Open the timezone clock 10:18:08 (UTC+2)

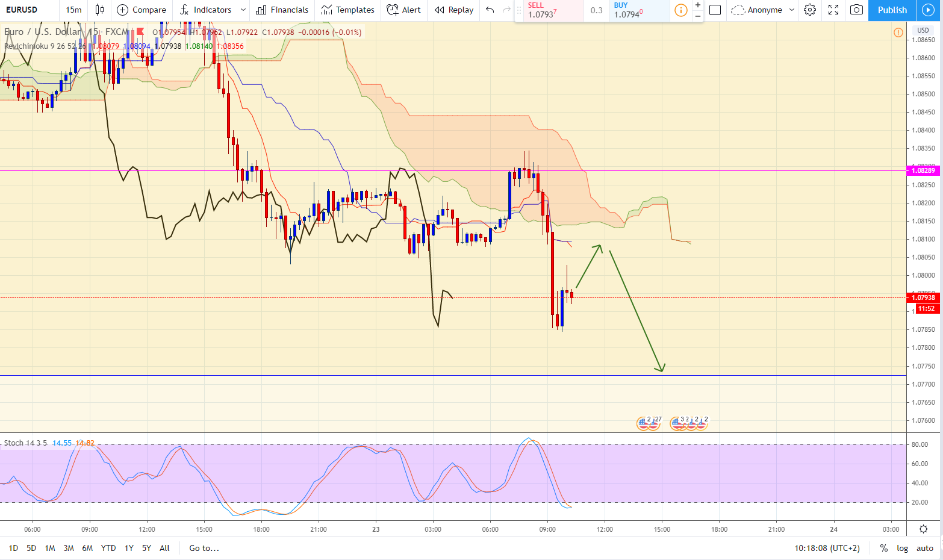click(827, 548)
